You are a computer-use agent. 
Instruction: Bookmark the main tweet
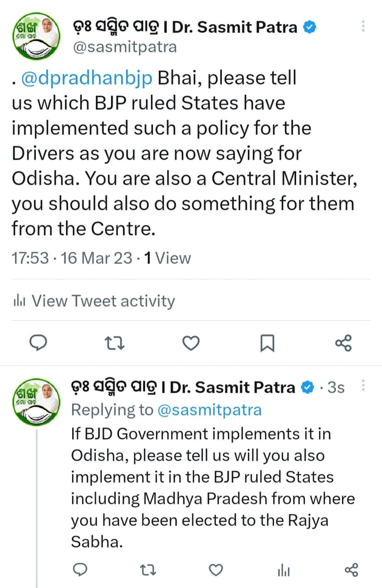(267, 343)
